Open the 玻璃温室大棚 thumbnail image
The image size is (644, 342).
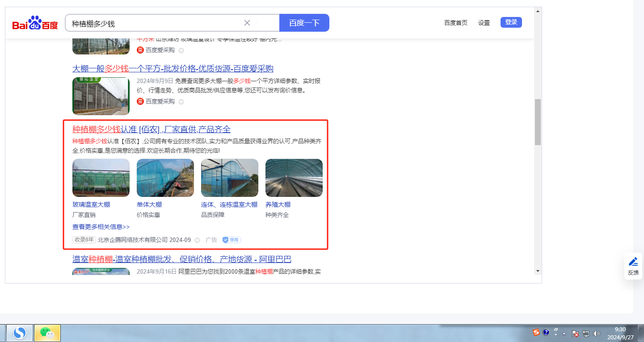[101, 178]
